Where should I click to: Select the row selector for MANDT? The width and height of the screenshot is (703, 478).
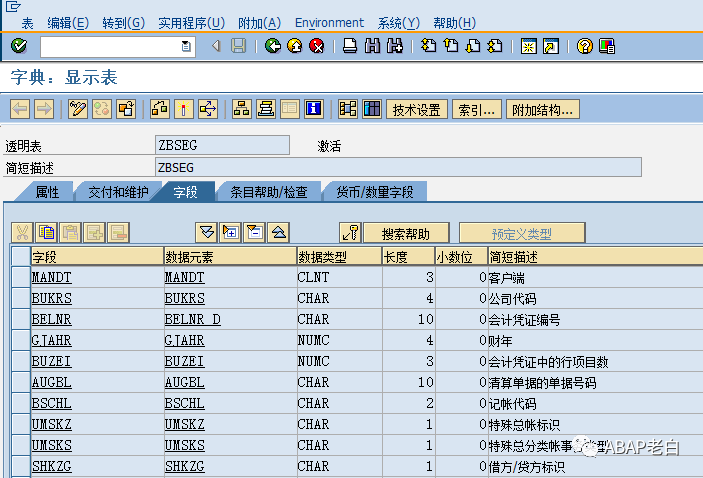(x=21, y=277)
